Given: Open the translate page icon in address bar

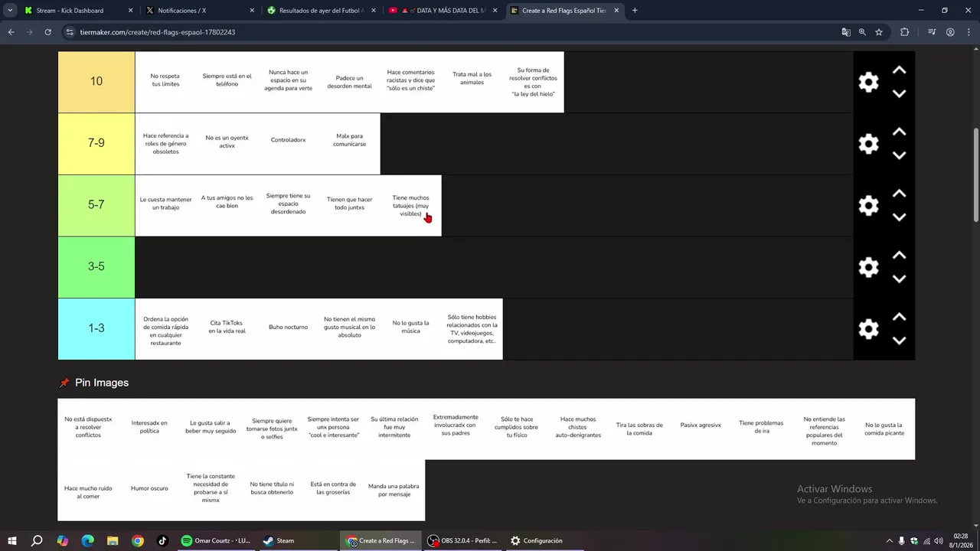Looking at the screenshot, I should (x=846, y=32).
